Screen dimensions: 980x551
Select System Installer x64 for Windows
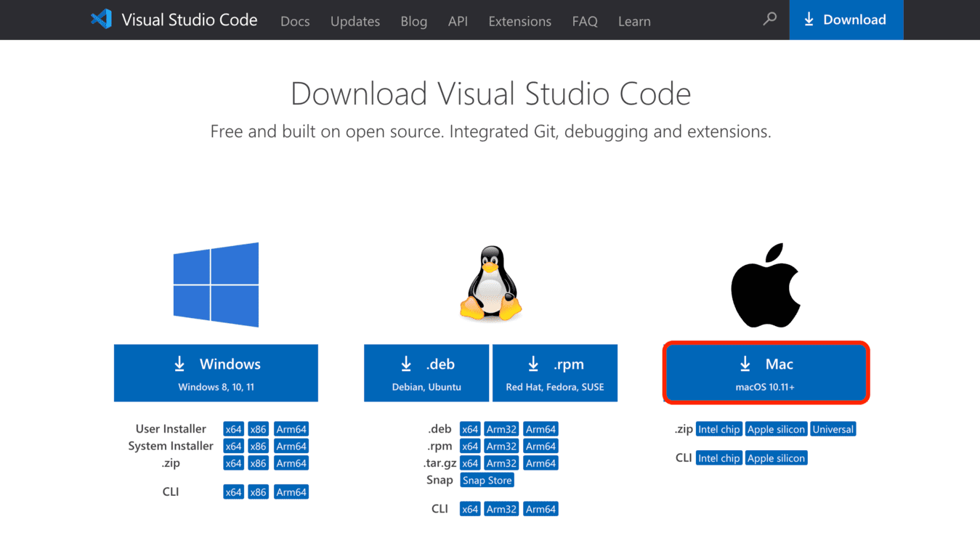click(x=233, y=446)
